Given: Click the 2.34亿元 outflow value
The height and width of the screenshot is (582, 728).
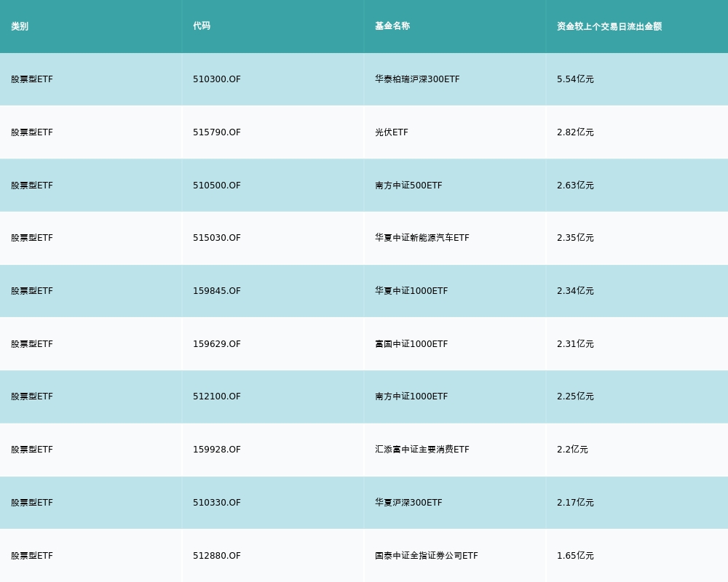Looking at the screenshot, I should click(575, 290).
